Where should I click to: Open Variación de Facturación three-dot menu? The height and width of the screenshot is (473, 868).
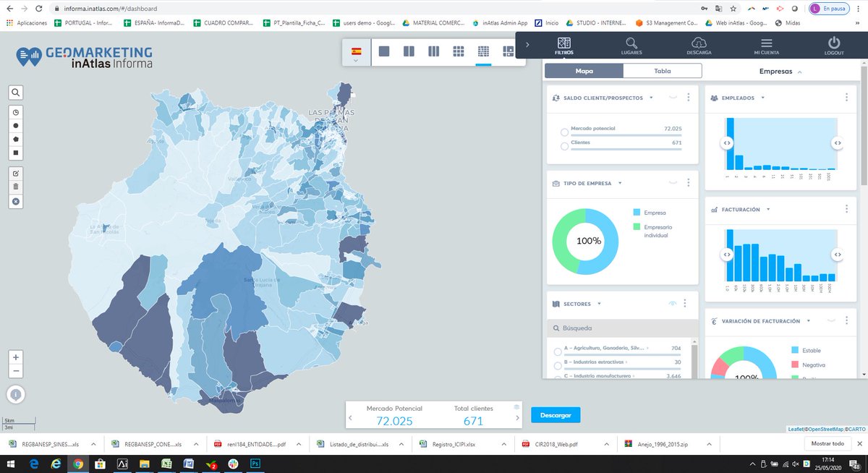[846, 320]
